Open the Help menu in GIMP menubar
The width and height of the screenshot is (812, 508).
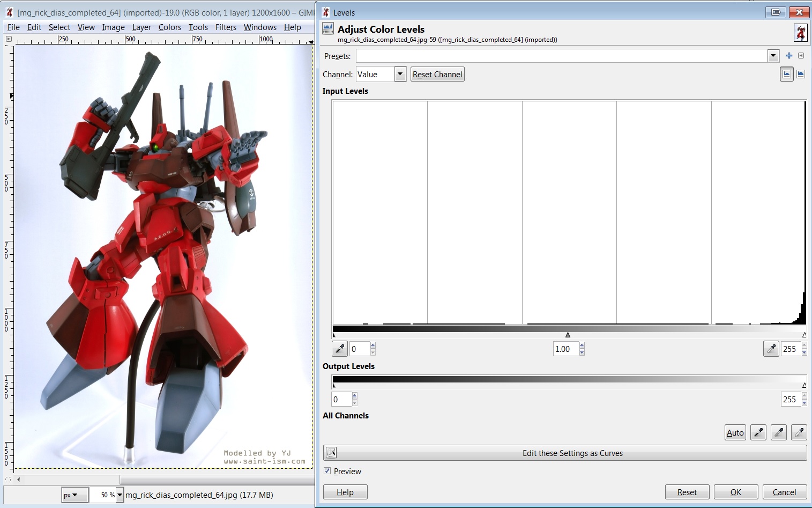293,27
